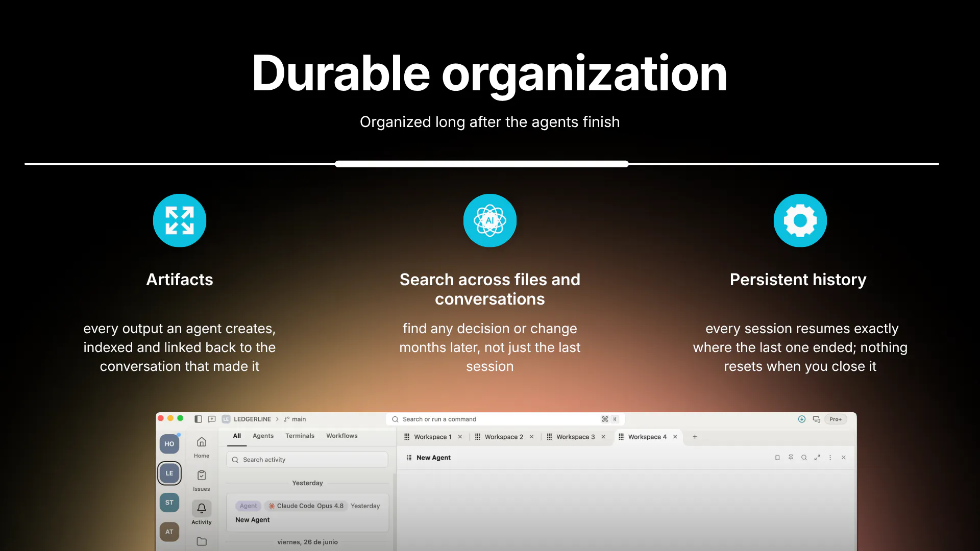Click the Search activity field
The height and width of the screenshot is (551, 980).
[x=307, y=460]
